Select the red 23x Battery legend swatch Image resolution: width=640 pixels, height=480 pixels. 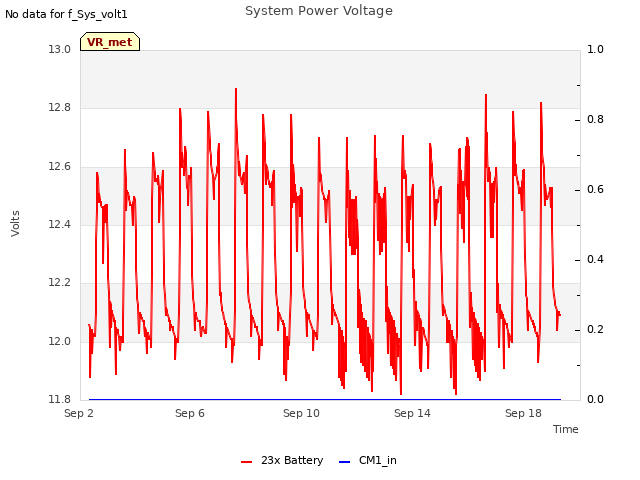[247, 462]
